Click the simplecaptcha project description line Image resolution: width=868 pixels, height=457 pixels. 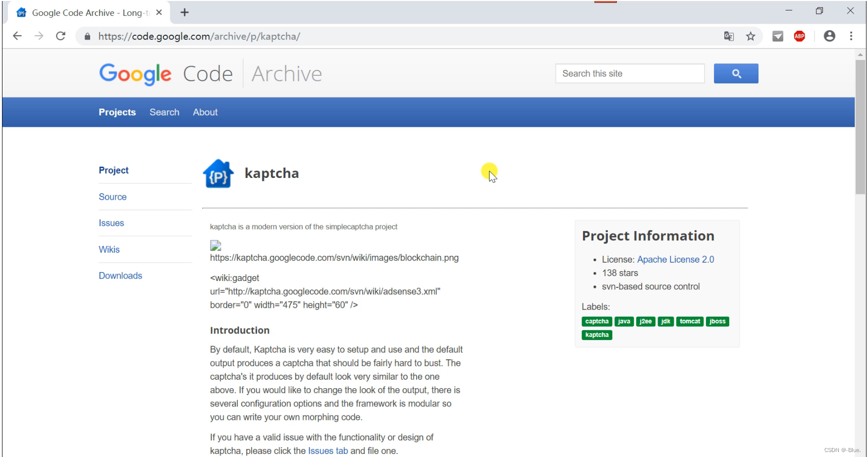(304, 227)
